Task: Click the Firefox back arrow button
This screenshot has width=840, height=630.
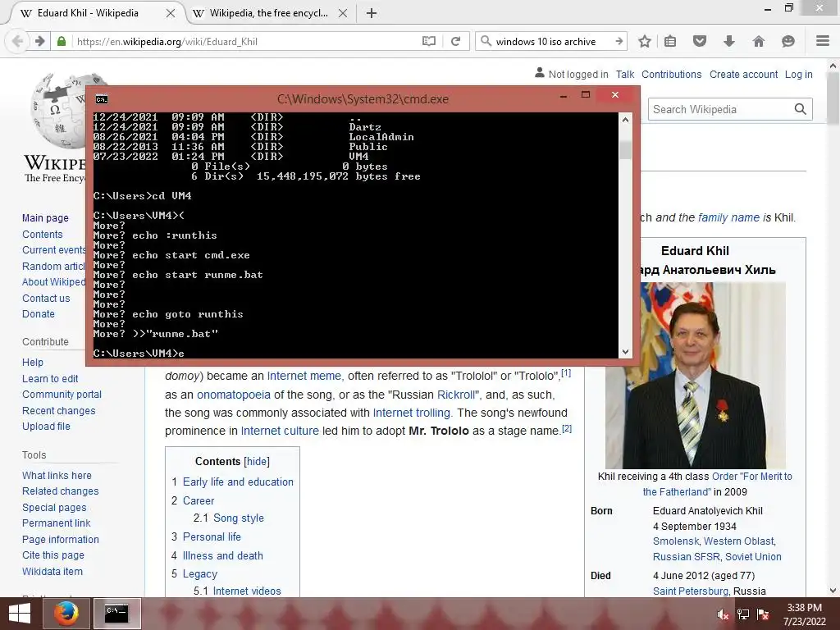Action: coord(18,41)
